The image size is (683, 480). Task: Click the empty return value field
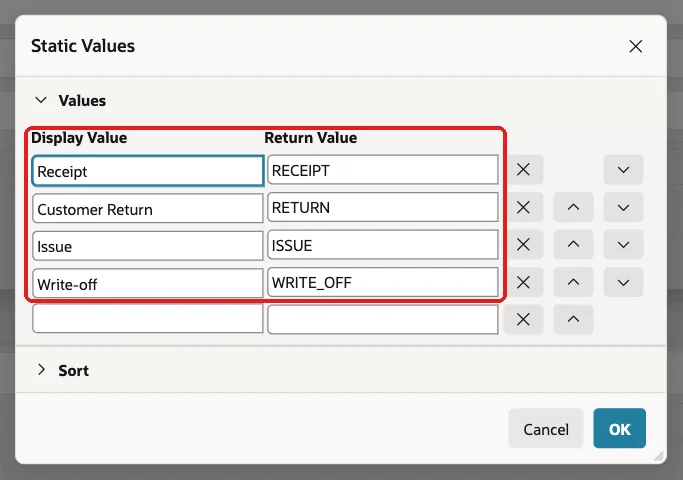coord(382,320)
